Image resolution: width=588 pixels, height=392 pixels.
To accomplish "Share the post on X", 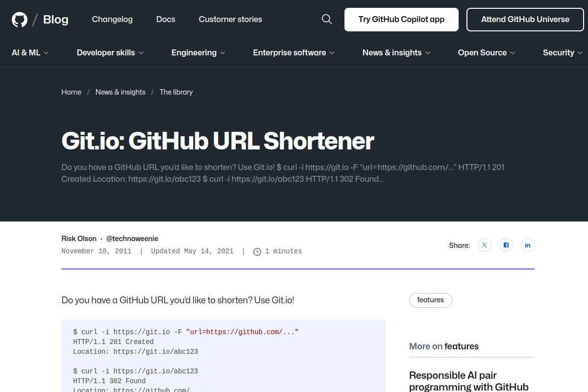I will point(485,245).
